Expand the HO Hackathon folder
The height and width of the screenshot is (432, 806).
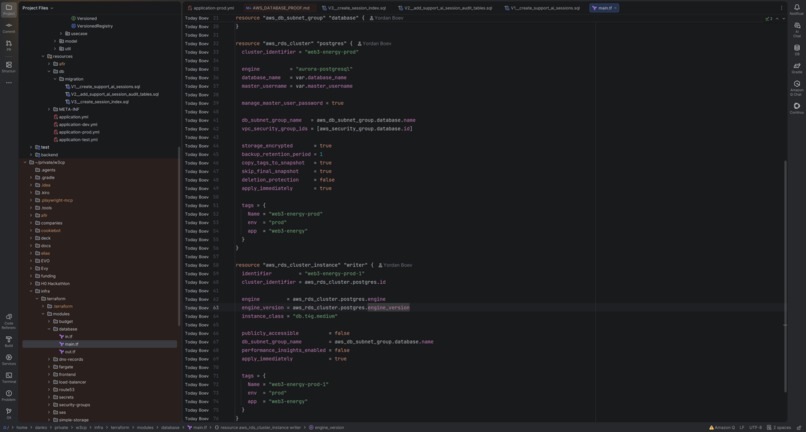[31, 284]
